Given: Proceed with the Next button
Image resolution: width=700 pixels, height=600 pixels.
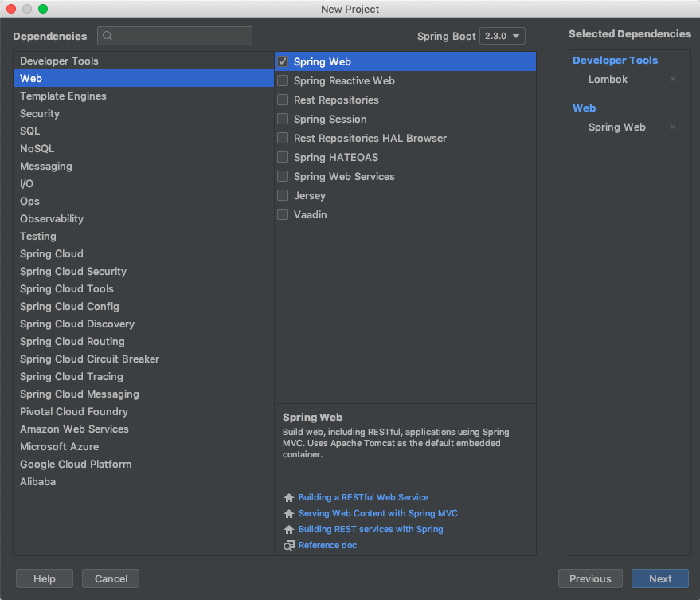Looking at the screenshot, I should (660, 578).
